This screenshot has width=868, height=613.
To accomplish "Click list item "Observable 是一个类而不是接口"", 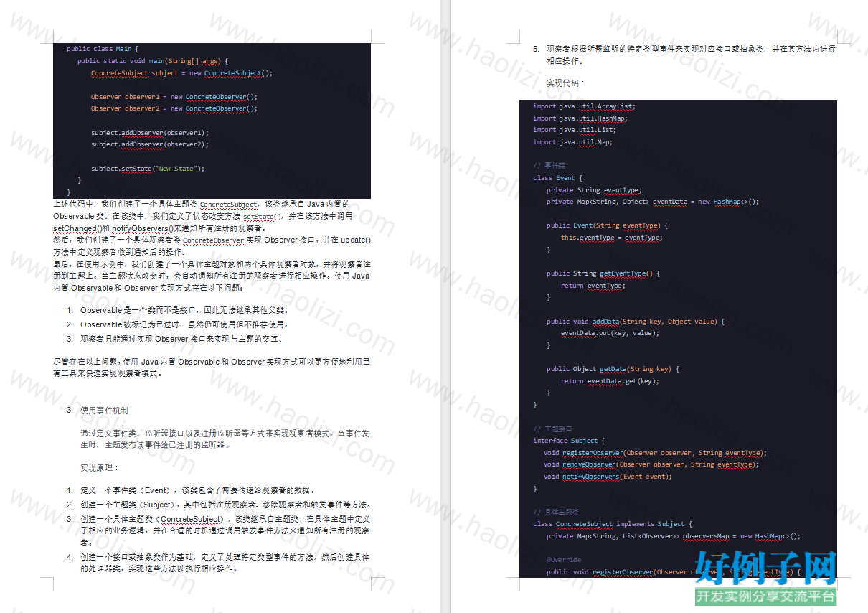I will [x=184, y=310].
